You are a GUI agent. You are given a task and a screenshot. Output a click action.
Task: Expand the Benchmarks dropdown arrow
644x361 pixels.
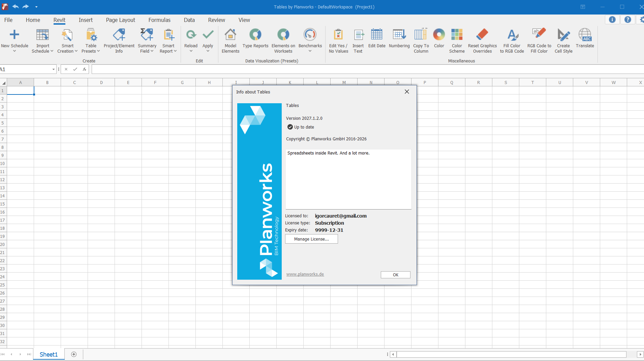coord(310,51)
